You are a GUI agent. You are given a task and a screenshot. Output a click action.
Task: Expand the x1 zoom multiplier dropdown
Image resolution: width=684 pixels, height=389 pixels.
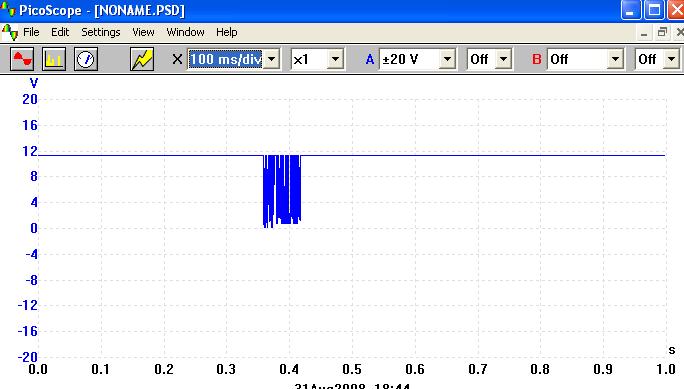335,59
